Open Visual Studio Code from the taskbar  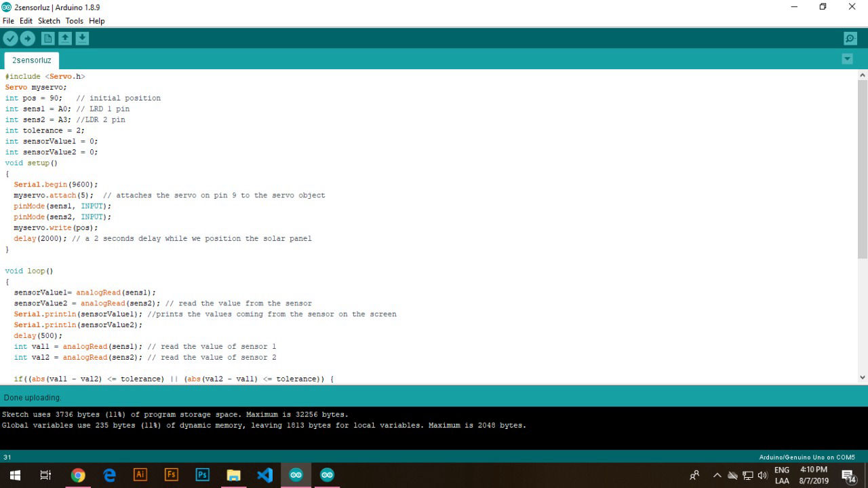pos(265,475)
